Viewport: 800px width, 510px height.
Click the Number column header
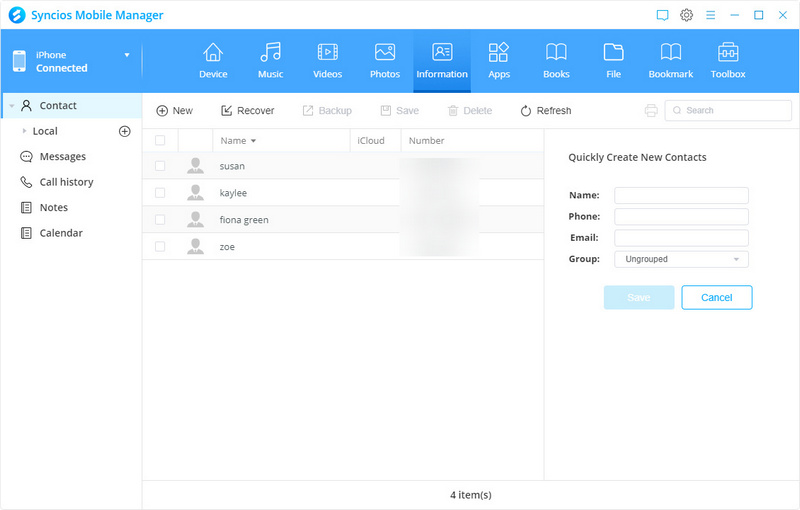427,141
